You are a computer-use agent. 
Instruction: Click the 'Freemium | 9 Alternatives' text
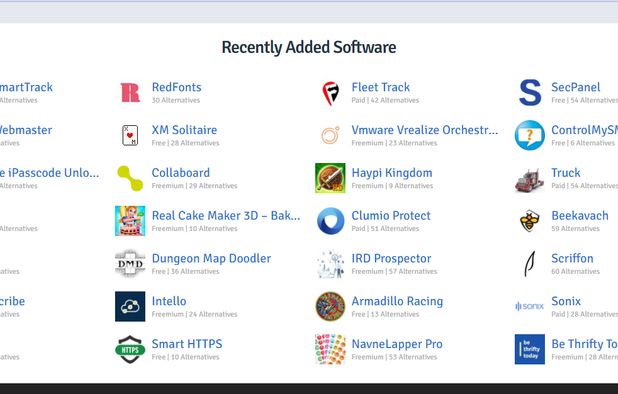(393, 186)
